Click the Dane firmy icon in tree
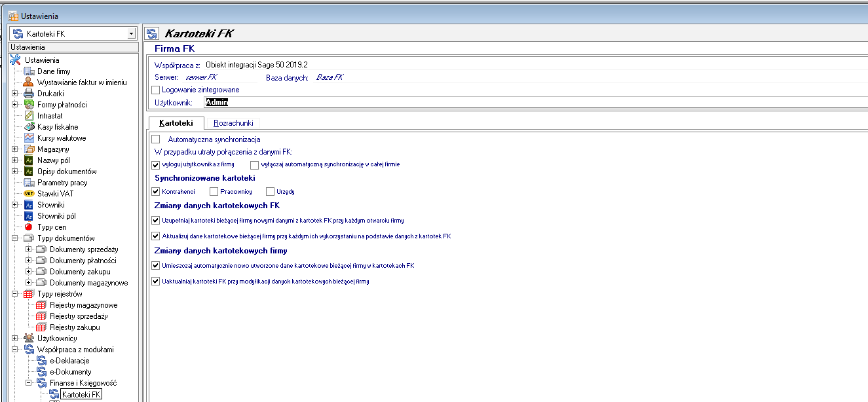The image size is (868, 402). click(29, 71)
